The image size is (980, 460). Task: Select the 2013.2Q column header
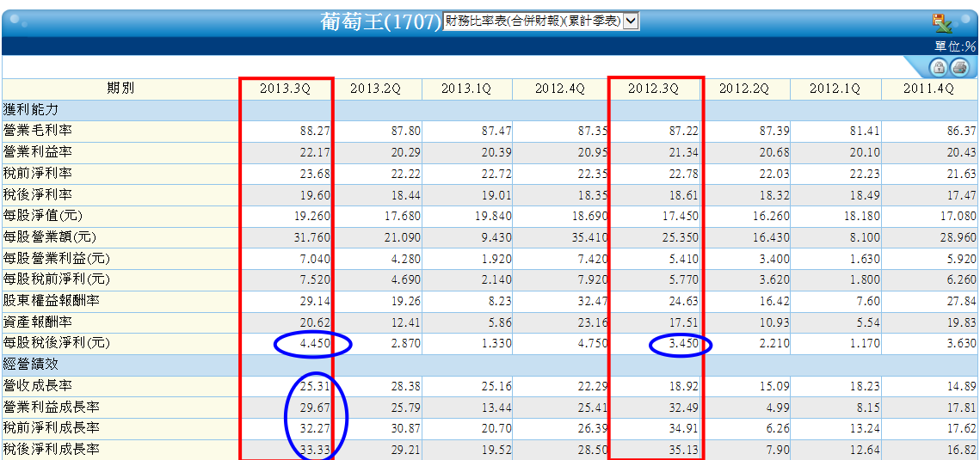(375, 89)
